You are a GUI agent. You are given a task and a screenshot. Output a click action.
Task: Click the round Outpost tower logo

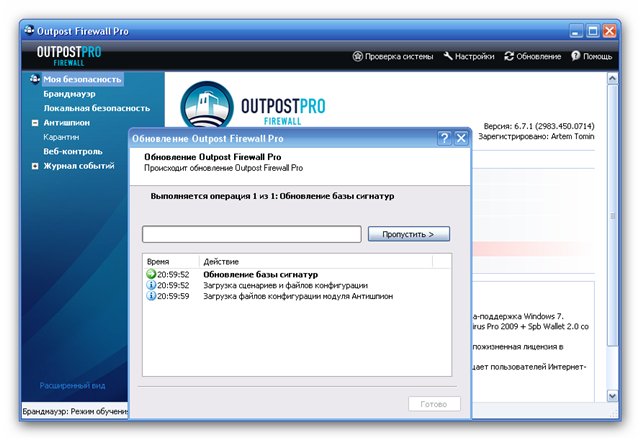tap(207, 105)
